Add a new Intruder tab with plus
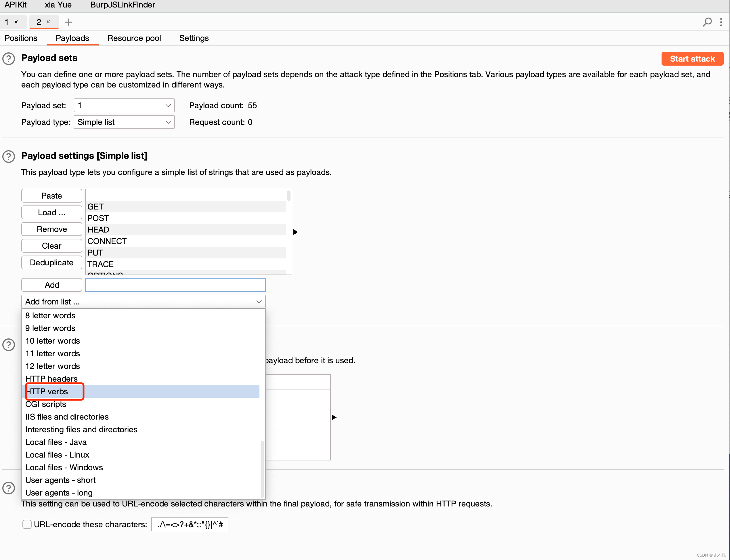Viewport: 730px width, 560px height. [x=69, y=22]
